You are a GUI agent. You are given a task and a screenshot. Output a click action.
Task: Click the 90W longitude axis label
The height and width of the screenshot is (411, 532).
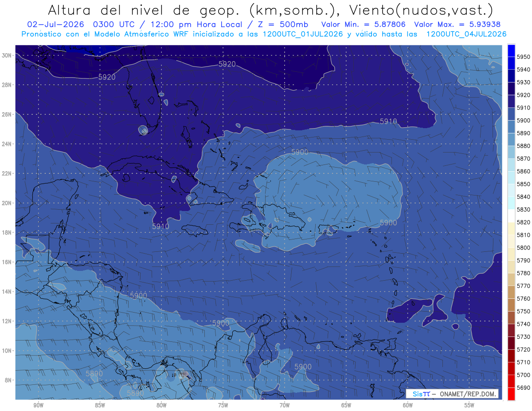(38, 405)
